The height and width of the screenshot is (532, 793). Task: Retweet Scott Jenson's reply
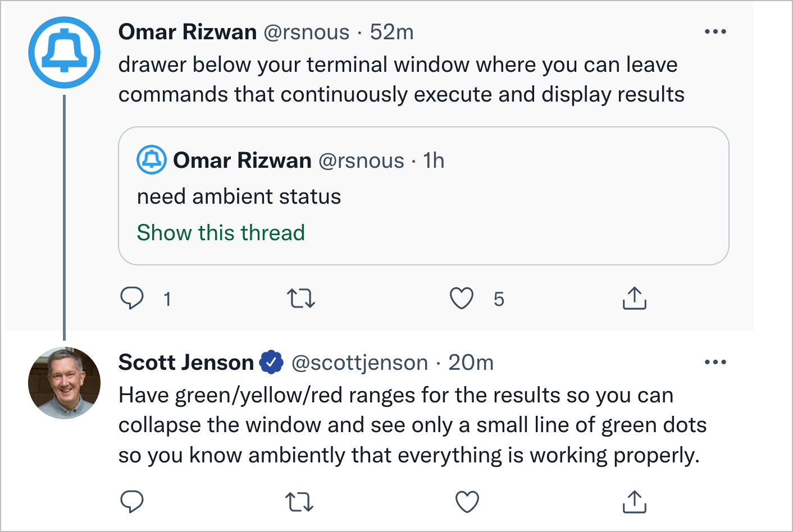(299, 502)
